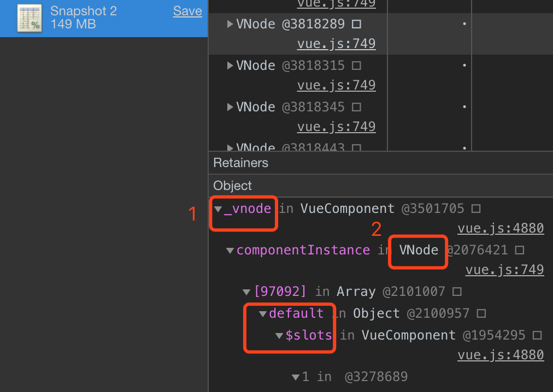Collapse the componentInstance retainer row

(230, 251)
